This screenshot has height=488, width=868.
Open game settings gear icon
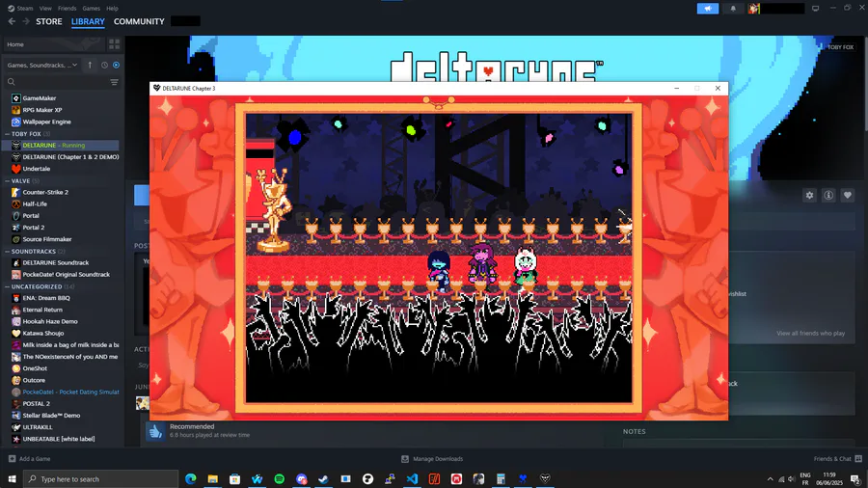tap(809, 196)
